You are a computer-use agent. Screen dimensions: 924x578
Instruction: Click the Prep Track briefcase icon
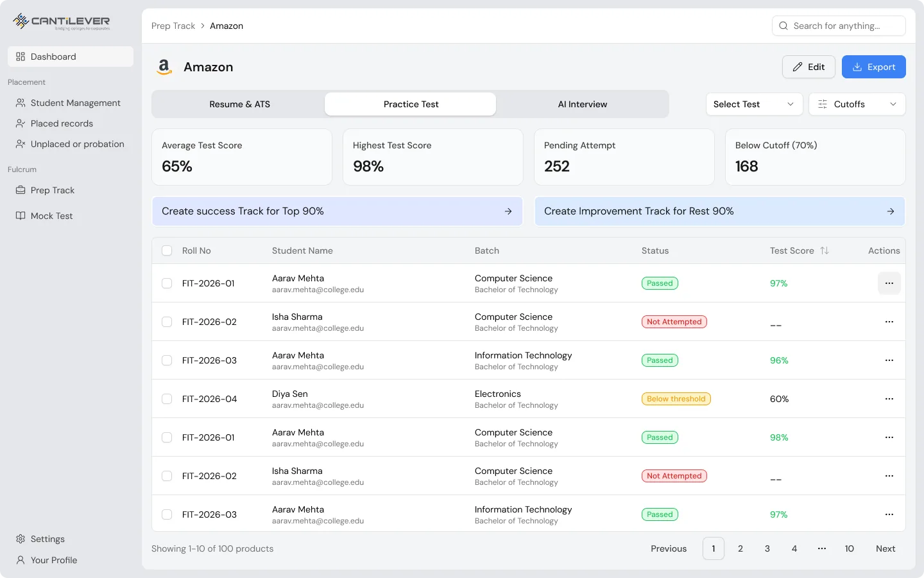pos(21,190)
